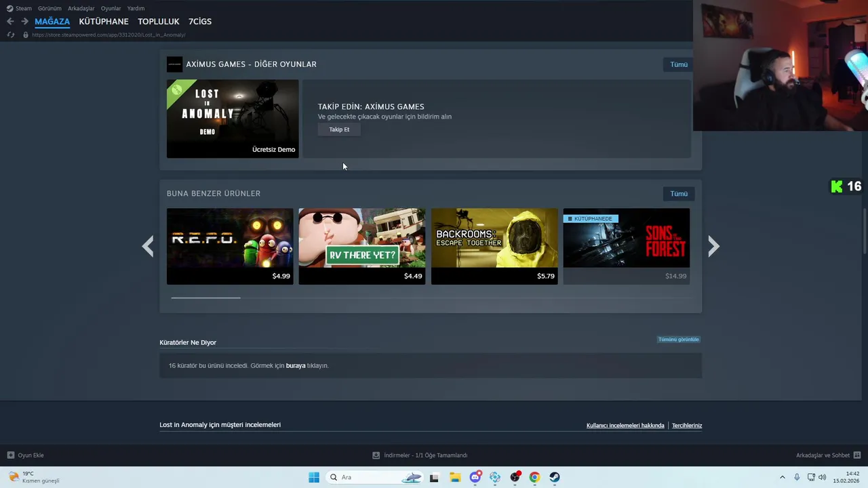Open the Oyunlar menu

(x=111, y=8)
